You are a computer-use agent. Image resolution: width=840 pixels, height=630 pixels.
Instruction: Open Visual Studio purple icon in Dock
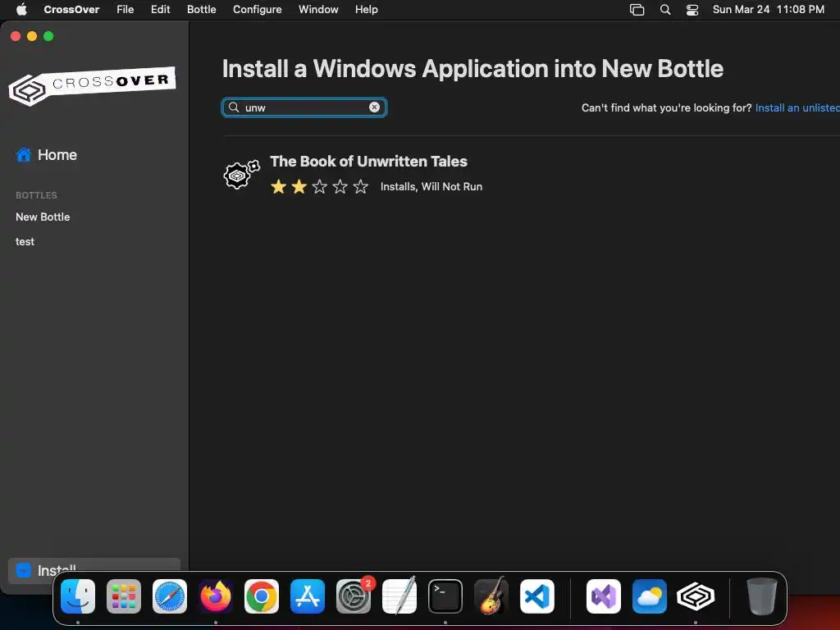tap(604, 596)
